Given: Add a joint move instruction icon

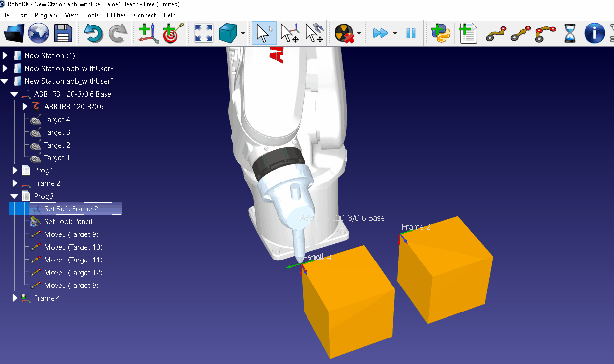Looking at the screenshot, I should pyautogui.click(x=496, y=33).
